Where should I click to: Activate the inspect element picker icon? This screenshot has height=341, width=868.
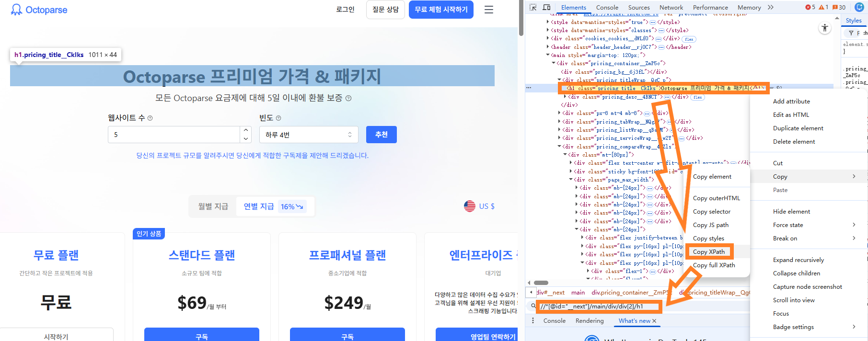click(x=533, y=7)
